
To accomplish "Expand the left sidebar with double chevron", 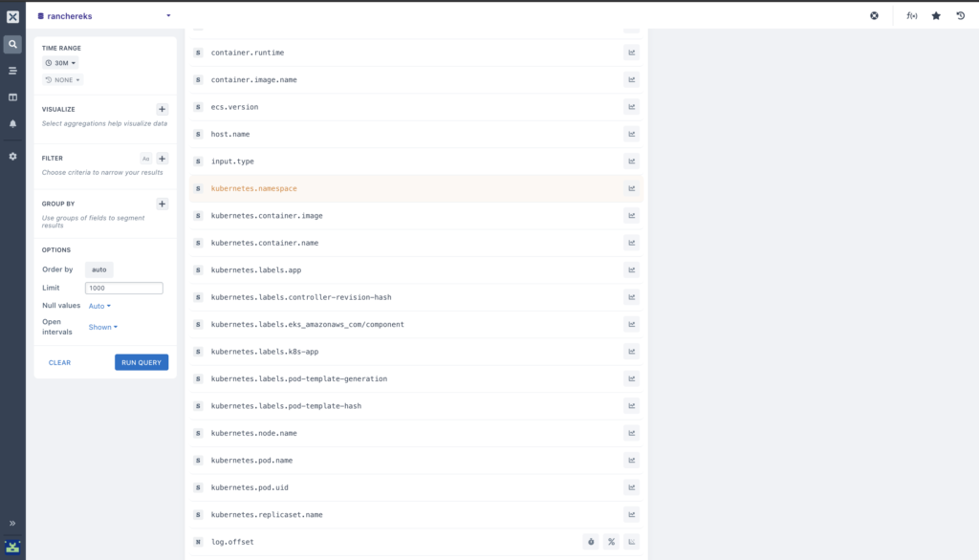I will point(12,523).
